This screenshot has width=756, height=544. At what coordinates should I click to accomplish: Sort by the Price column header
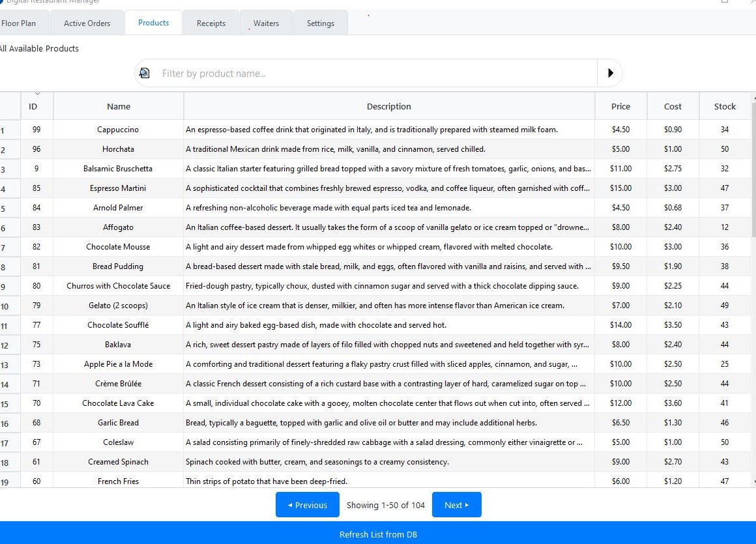pyautogui.click(x=620, y=106)
